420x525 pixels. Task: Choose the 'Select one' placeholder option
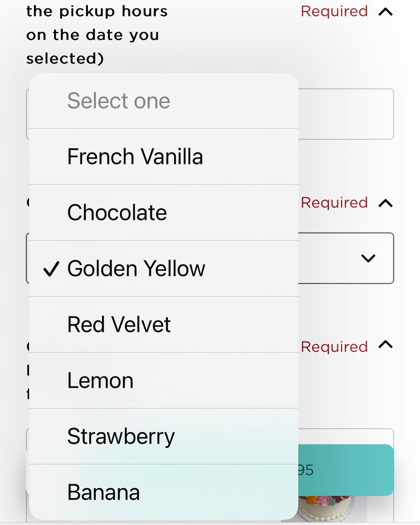coord(118,101)
